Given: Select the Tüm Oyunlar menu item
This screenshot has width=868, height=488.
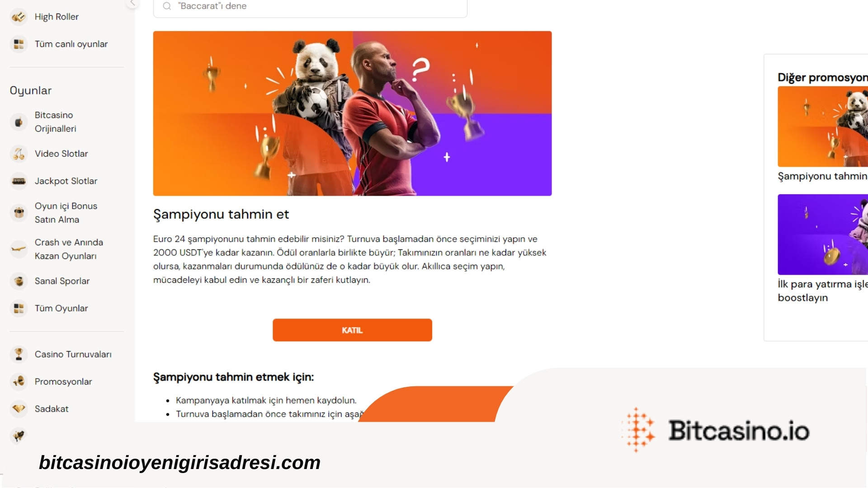Looking at the screenshot, I should 61,308.
